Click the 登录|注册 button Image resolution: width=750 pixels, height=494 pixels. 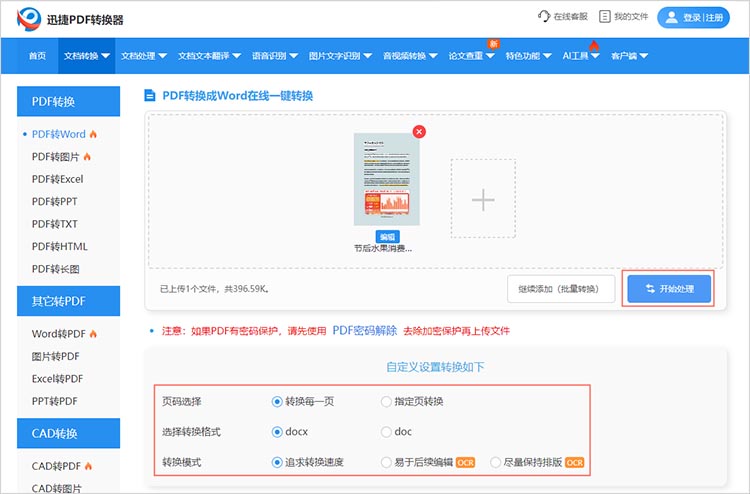pyautogui.click(x=693, y=18)
